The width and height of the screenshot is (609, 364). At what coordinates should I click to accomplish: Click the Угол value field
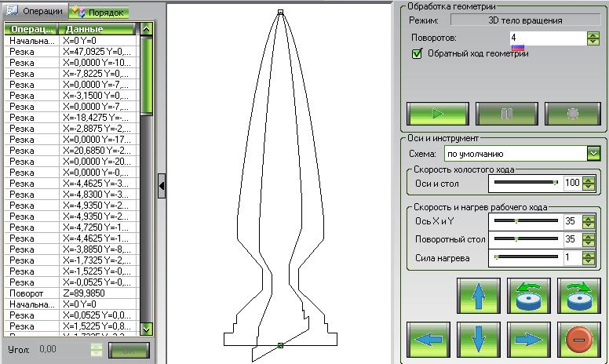click(x=64, y=349)
